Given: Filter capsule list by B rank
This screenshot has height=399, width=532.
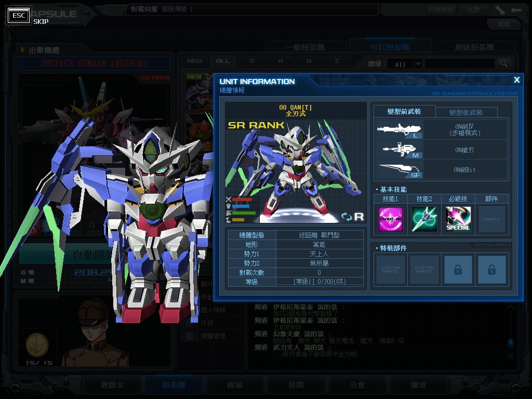Looking at the screenshot, I should coord(309,61).
